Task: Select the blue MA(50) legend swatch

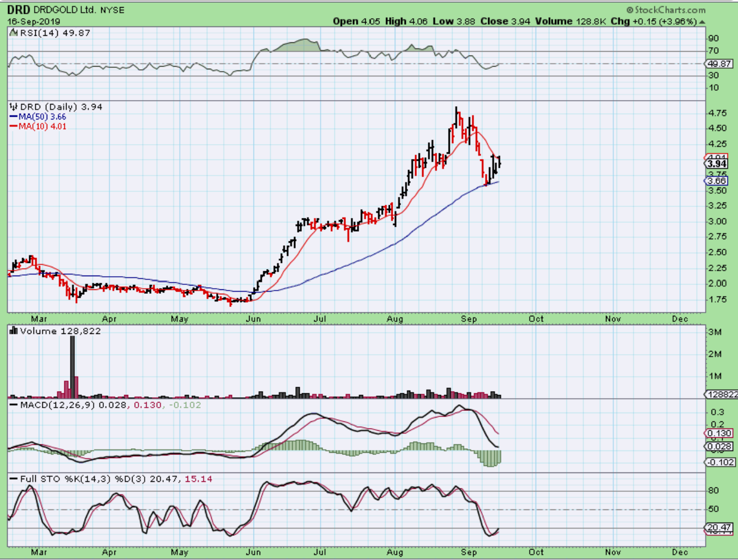Action: [13, 117]
